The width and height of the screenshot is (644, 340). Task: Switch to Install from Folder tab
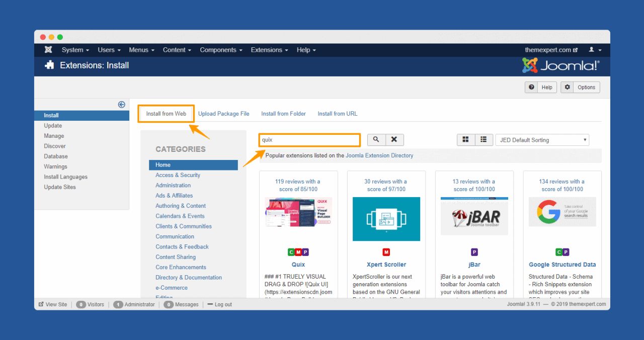tap(283, 114)
